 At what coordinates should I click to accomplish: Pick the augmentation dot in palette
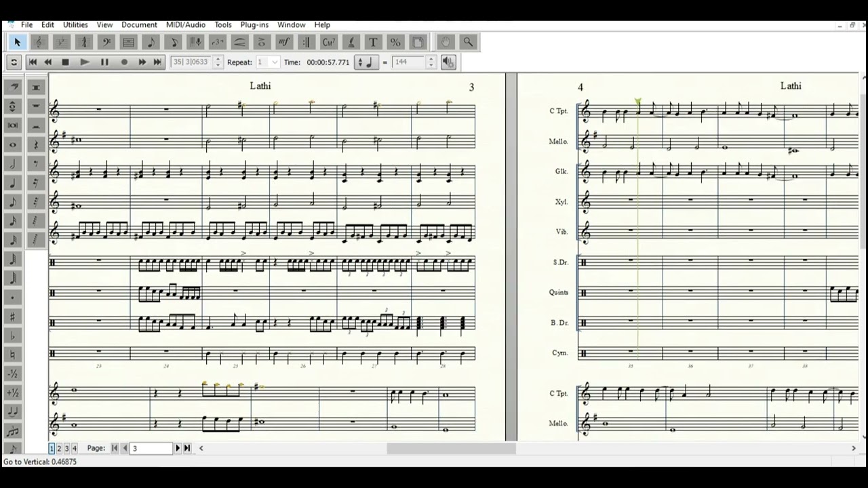point(13,298)
